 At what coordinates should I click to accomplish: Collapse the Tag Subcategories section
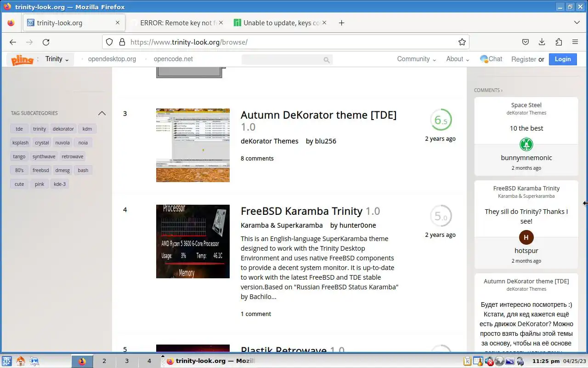click(x=102, y=113)
